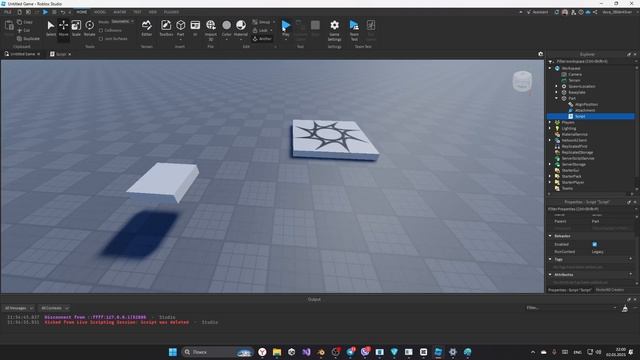Expand the SpawnLocation node
The image size is (640, 360).
point(556,87)
